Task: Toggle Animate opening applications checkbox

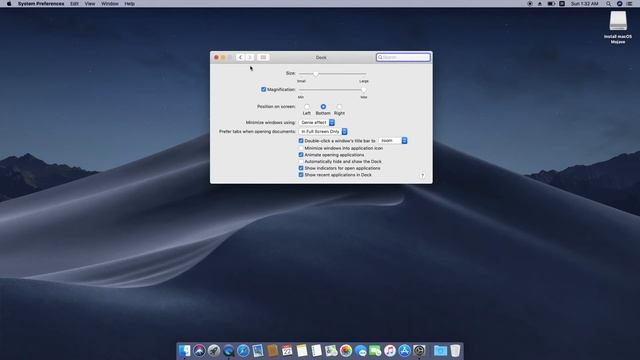Action: (301, 155)
